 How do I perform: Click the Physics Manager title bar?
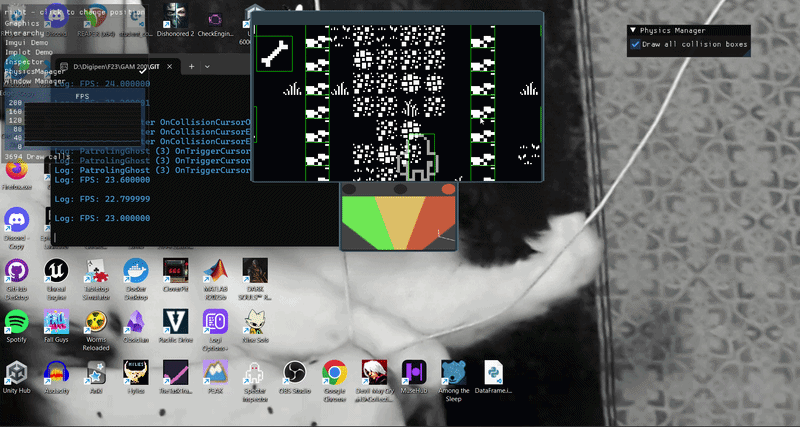(689, 31)
